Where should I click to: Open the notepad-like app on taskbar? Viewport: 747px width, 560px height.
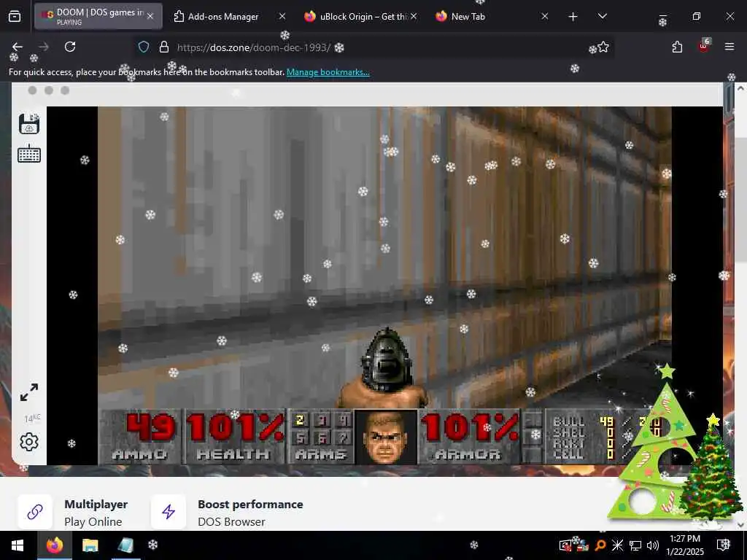click(x=125, y=545)
